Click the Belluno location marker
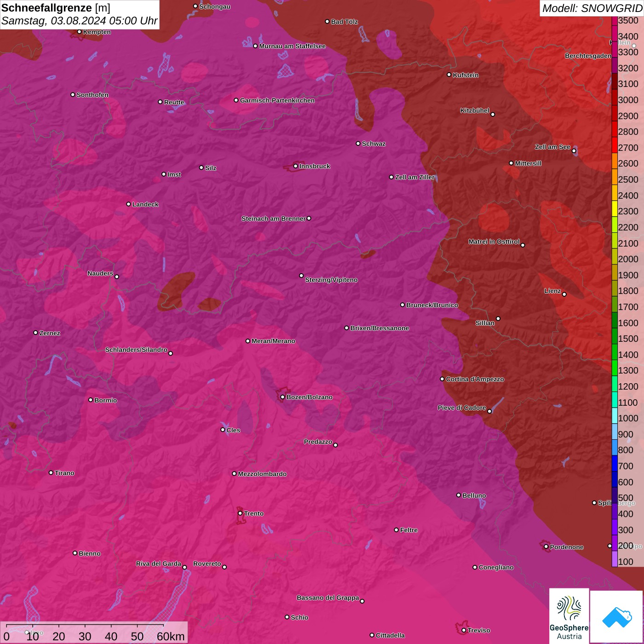The height and width of the screenshot is (644, 644). [458, 495]
